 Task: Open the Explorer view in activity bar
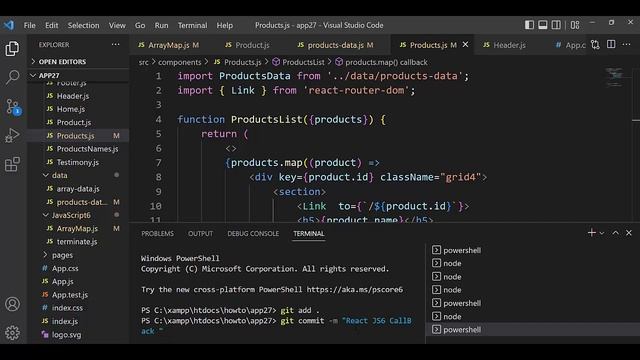pos(12,49)
